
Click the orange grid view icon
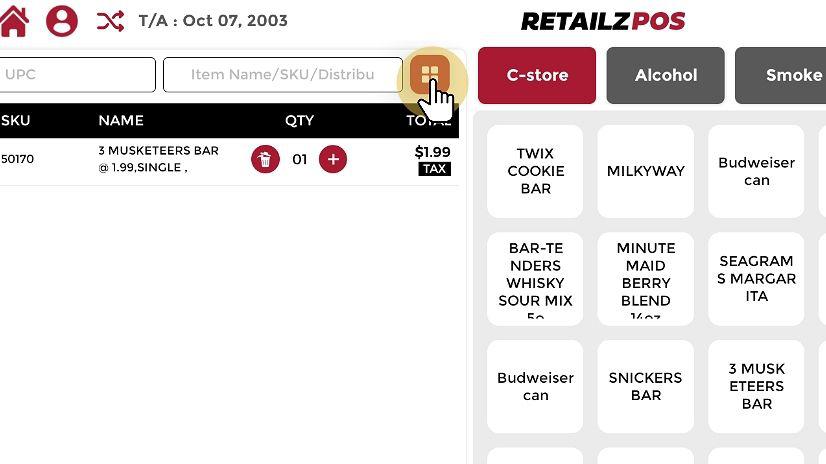[430, 74]
